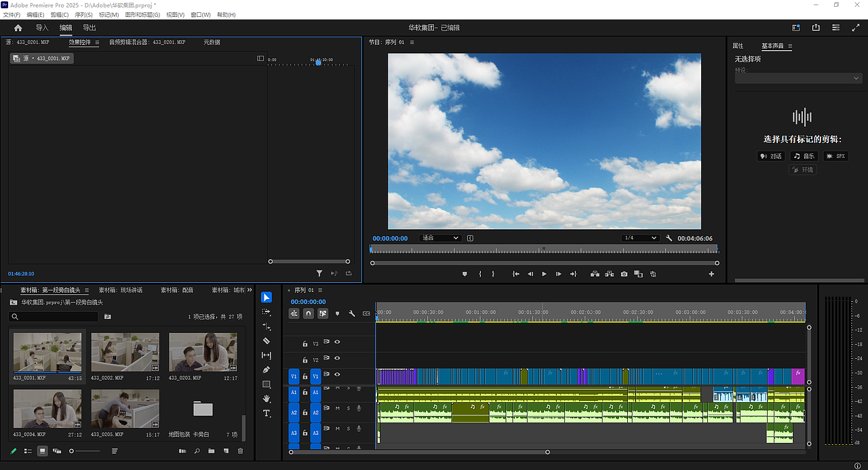Viewport: 868px width, 470px height.
Task: Toggle V2 track output eye
Action: point(337,359)
